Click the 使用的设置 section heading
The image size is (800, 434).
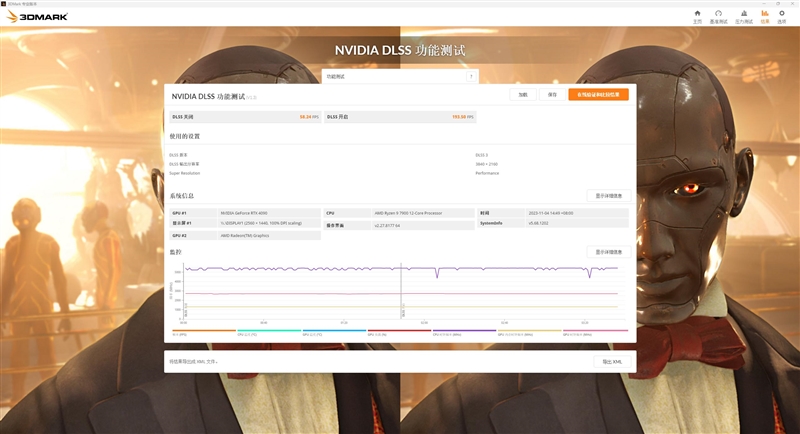pyautogui.click(x=185, y=136)
